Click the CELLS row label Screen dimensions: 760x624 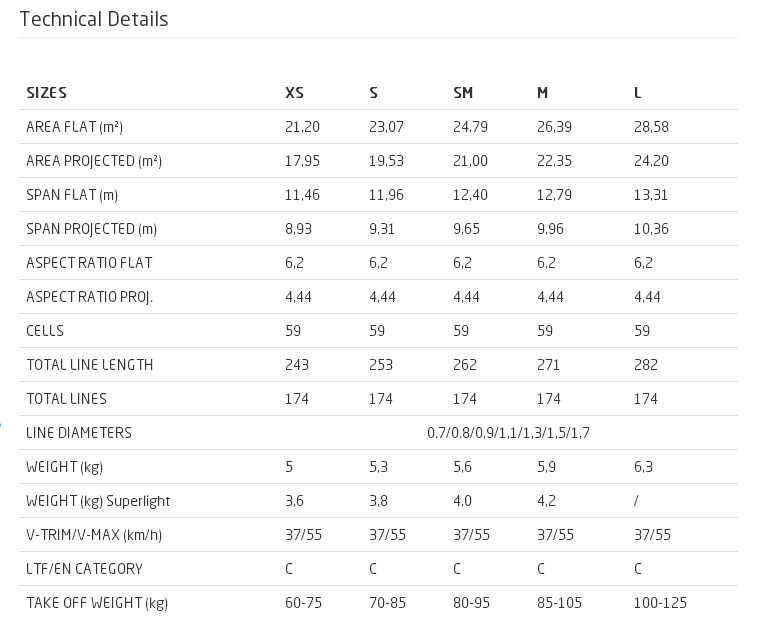point(45,331)
